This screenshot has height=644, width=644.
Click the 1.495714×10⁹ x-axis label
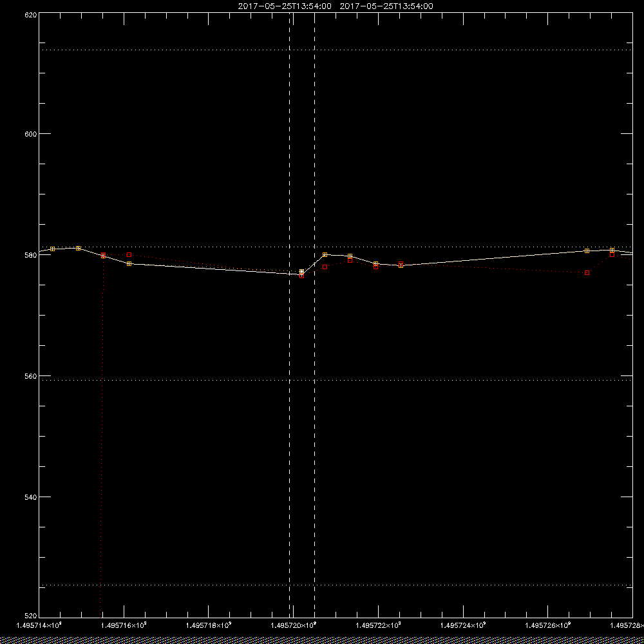39,625
